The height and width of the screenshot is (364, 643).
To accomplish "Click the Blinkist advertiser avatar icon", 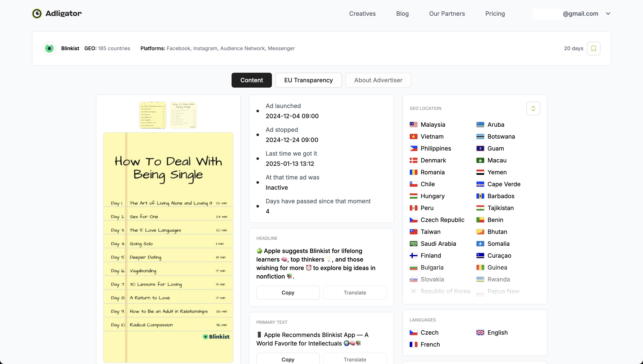I will tap(49, 48).
